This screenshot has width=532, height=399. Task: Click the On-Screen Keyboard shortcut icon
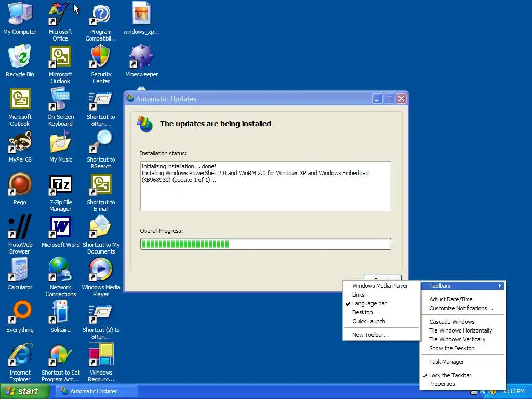pos(60,99)
